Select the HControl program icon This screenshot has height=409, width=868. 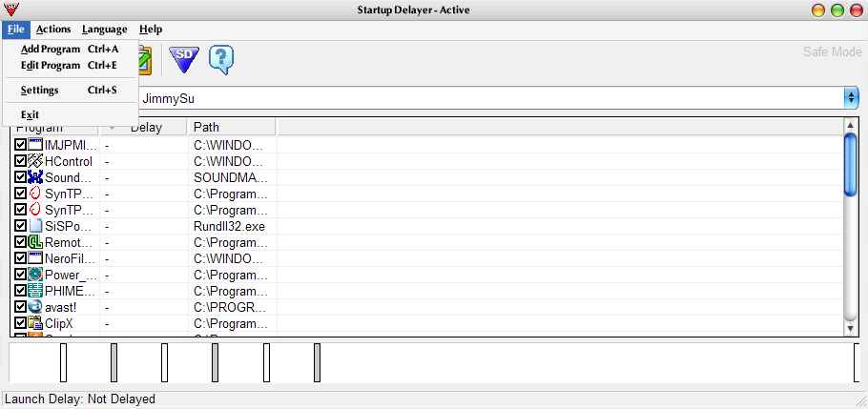[35, 161]
